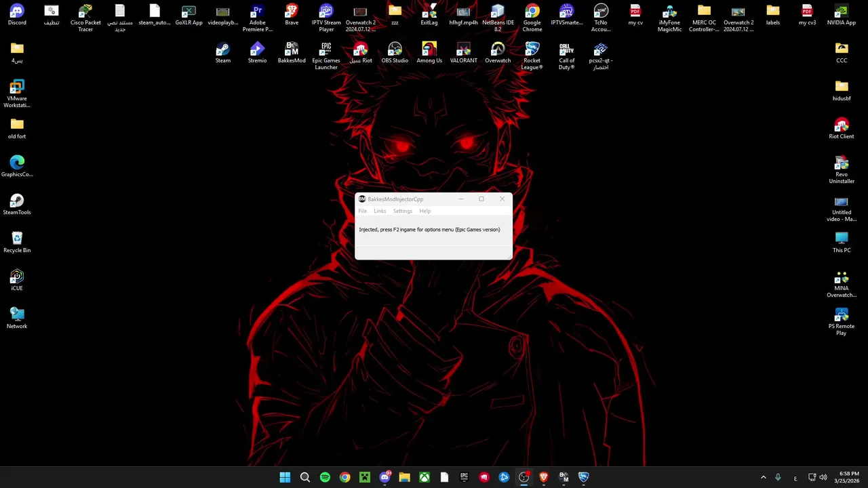Select the ExitLag desktop icon

point(429,15)
